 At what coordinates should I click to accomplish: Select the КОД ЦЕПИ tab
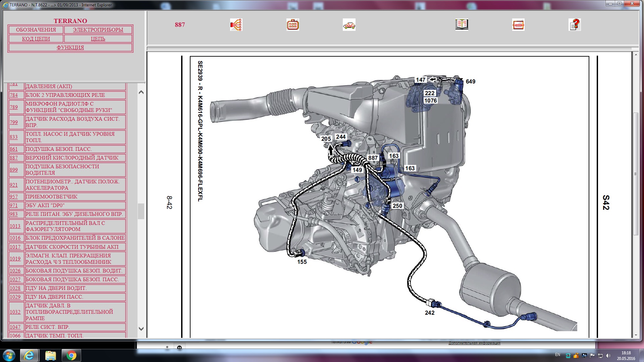click(x=36, y=39)
